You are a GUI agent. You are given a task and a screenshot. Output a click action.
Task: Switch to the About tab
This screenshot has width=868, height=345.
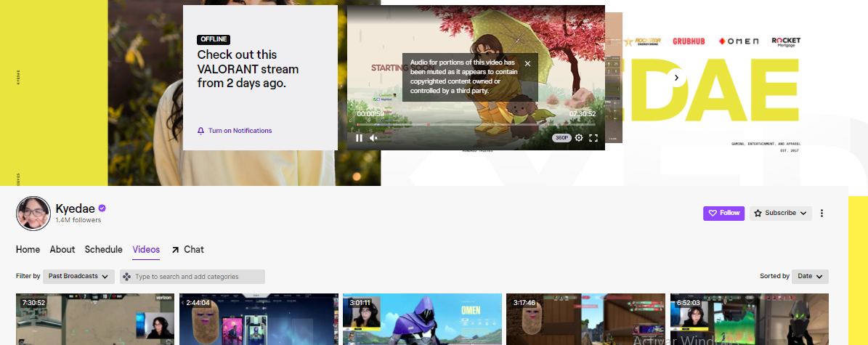point(62,250)
